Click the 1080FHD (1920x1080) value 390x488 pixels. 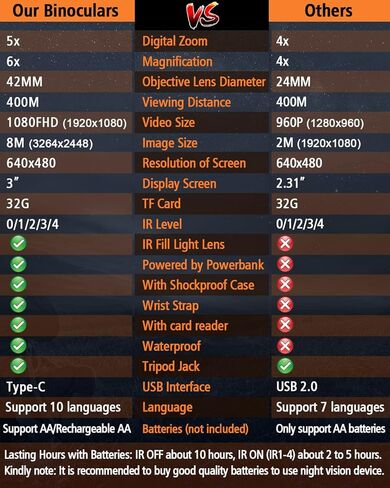point(67,123)
